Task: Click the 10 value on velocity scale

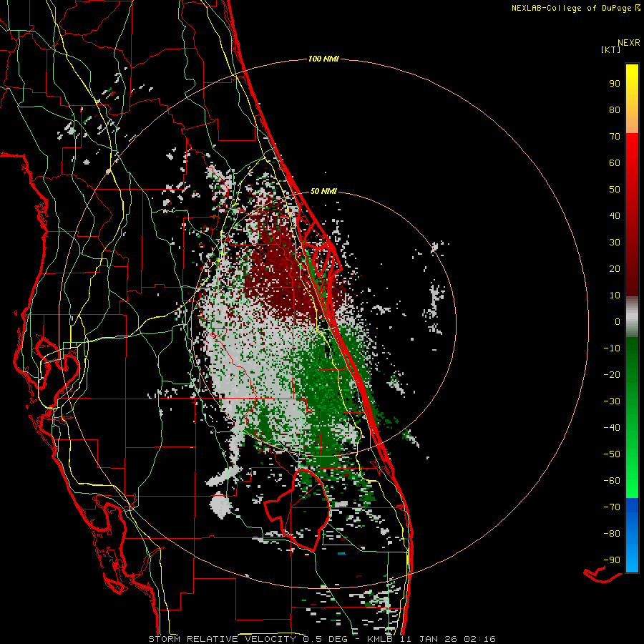Action: tap(615, 296)
